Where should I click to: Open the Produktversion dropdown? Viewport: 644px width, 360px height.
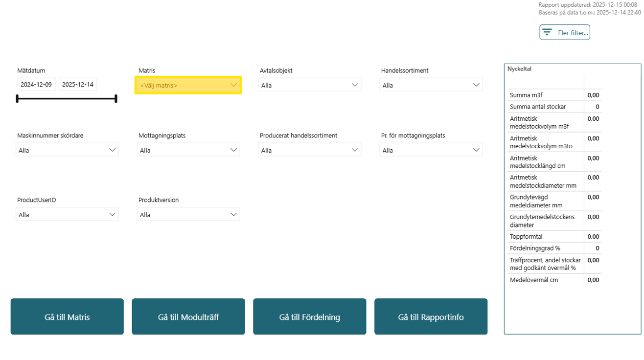click(188, 215)
